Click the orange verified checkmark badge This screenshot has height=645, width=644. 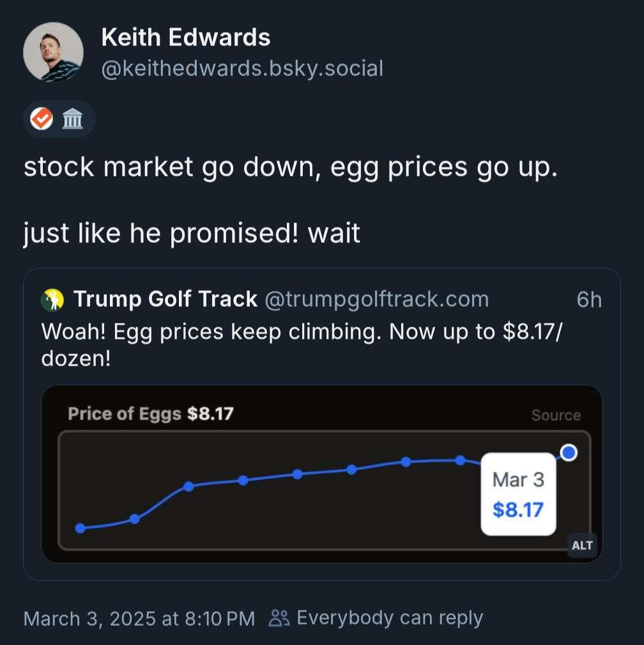tap(42, 118)
